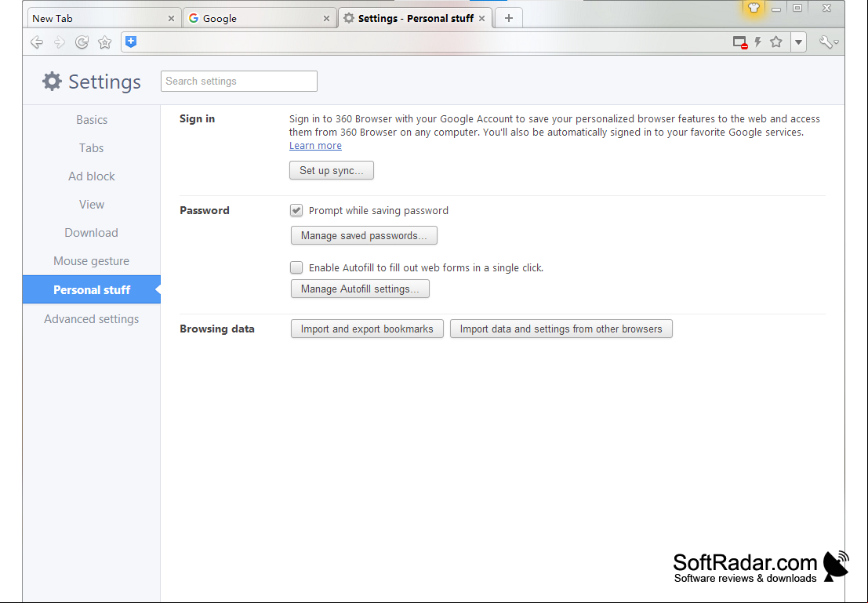Image resolution: width=868 pixels, height=603 pixels.
Task: Open the address bar dropdown arrow
Action: coord(798,42)
